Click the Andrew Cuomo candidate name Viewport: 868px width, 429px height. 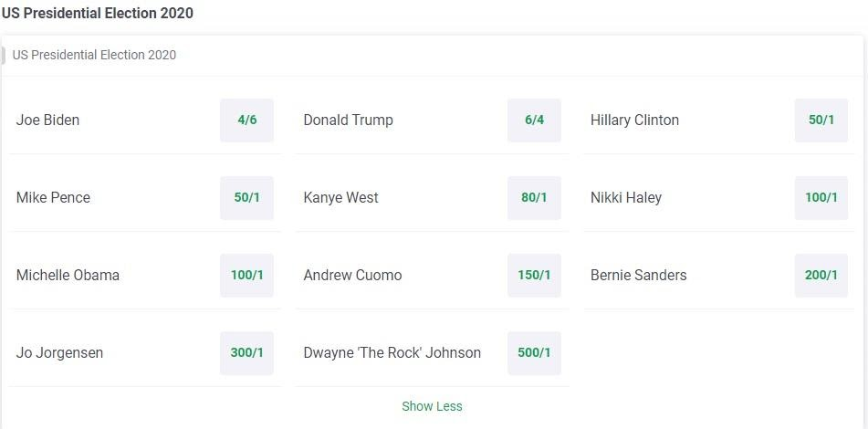(352, 275)
